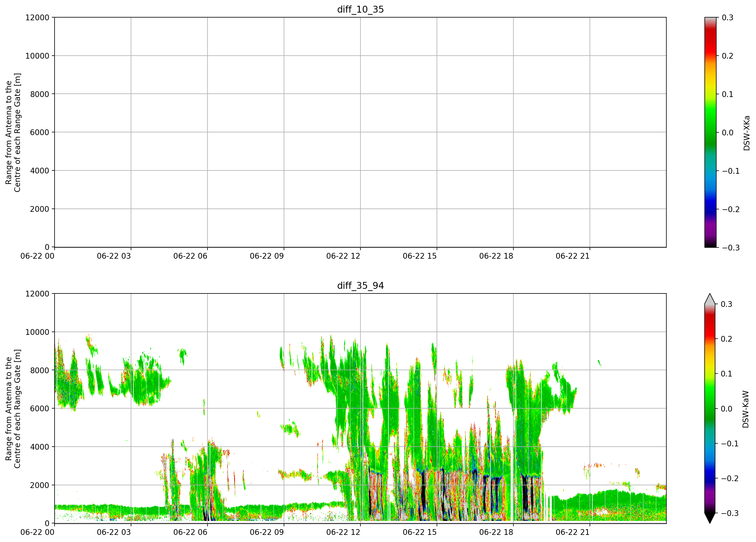Click the grey upper extend arrow of DSW-KaW colorbar
Screen dimensions: 756x542
(x=710, y=299)
